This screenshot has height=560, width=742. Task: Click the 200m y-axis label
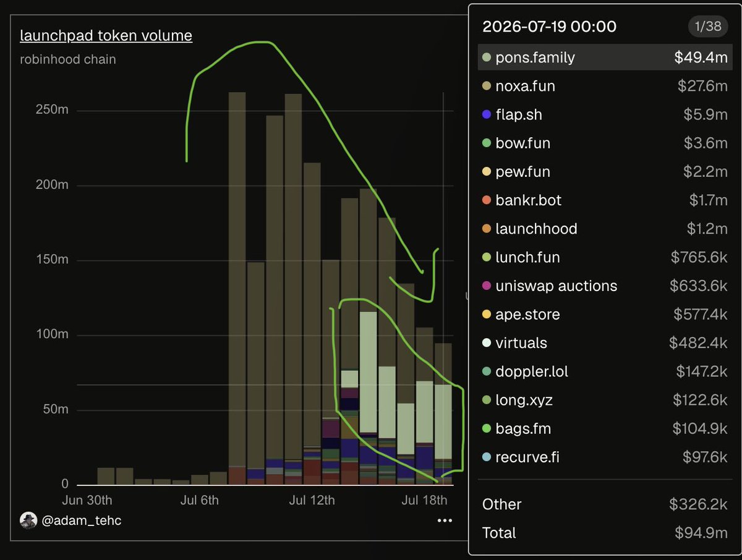point(51,185)
